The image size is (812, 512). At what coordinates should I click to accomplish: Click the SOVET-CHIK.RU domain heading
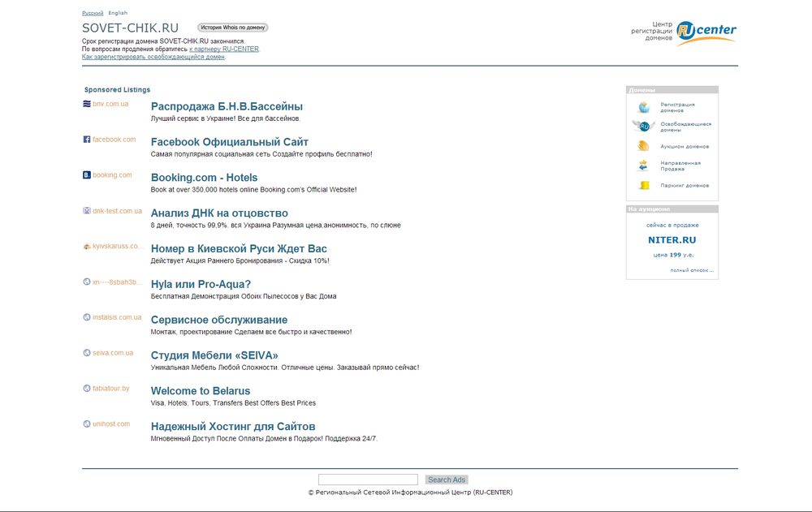(130, 28)
